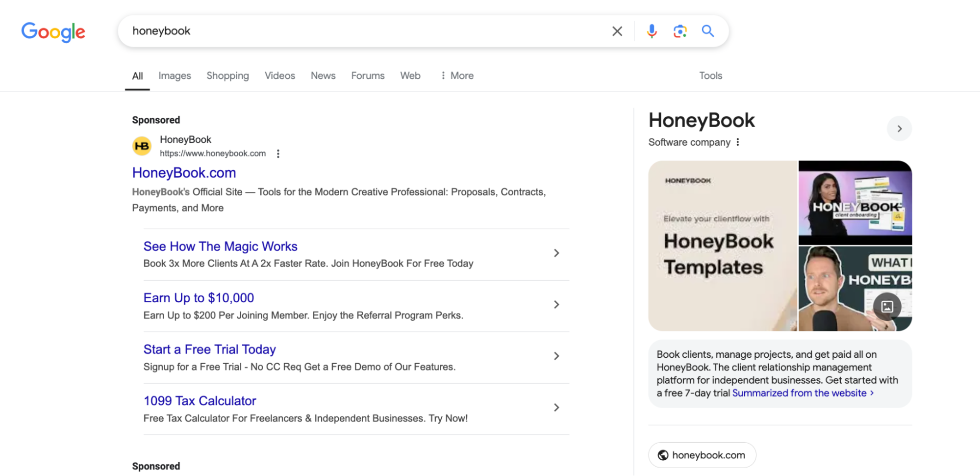Image resolution: width=980 pixels, height=476 pixels.
Task: Open the three-dot menu beside Software company
Action: pos(737,142)
